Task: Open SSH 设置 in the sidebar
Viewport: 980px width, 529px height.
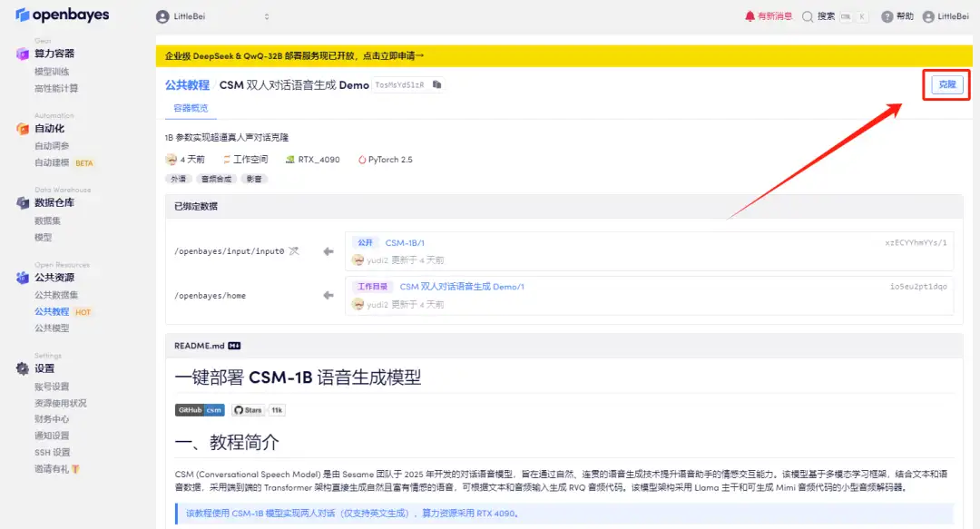Action: (53, 452)
